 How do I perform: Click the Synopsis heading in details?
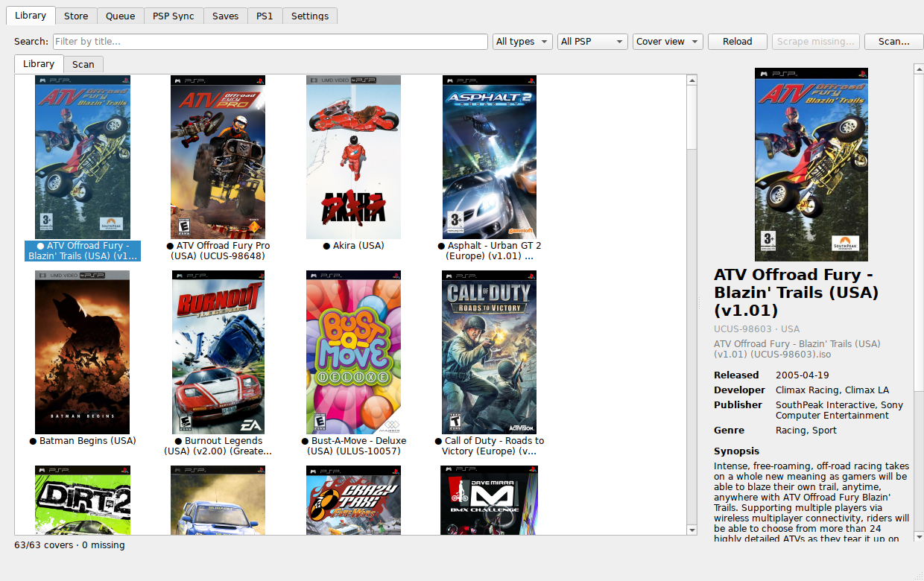coord(736,451)
